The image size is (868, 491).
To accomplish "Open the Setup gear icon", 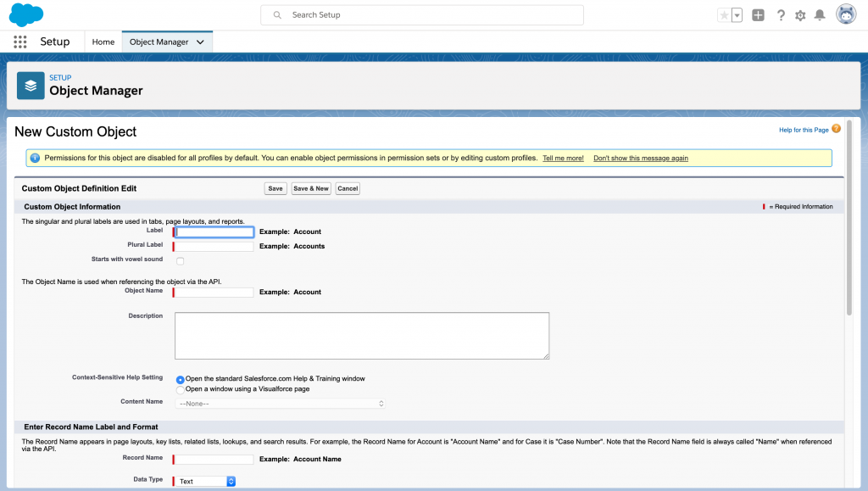I will tap(800, 15).
